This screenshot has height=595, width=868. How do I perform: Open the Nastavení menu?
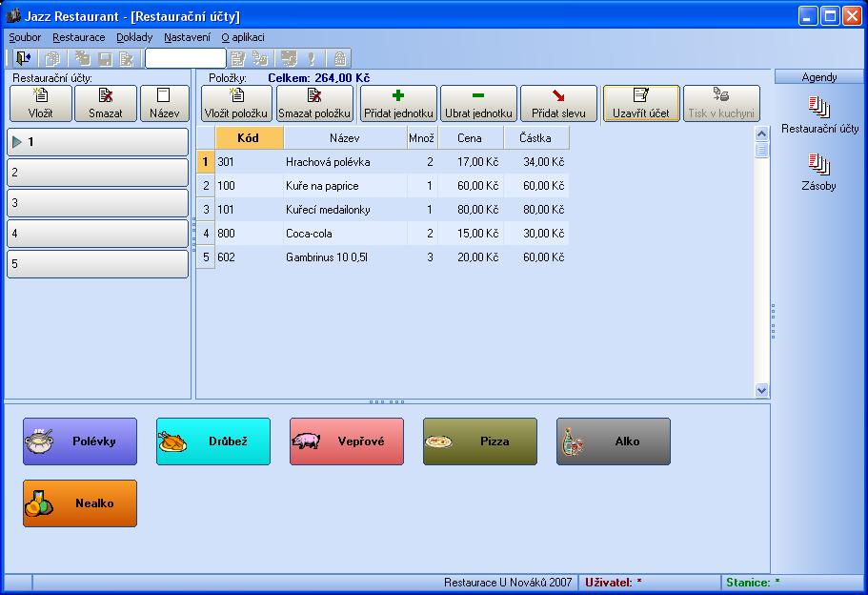coord(187,37)
